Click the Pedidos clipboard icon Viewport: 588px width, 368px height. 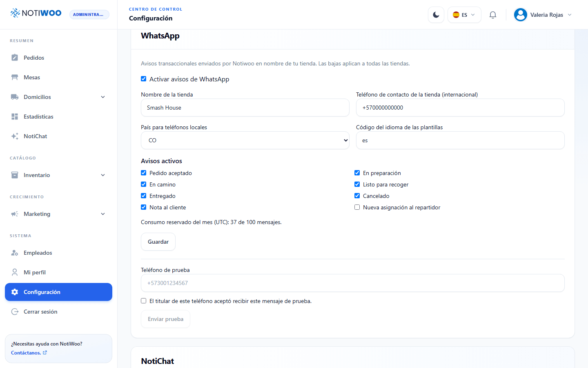pyautogui.click(x=15, y=58)
